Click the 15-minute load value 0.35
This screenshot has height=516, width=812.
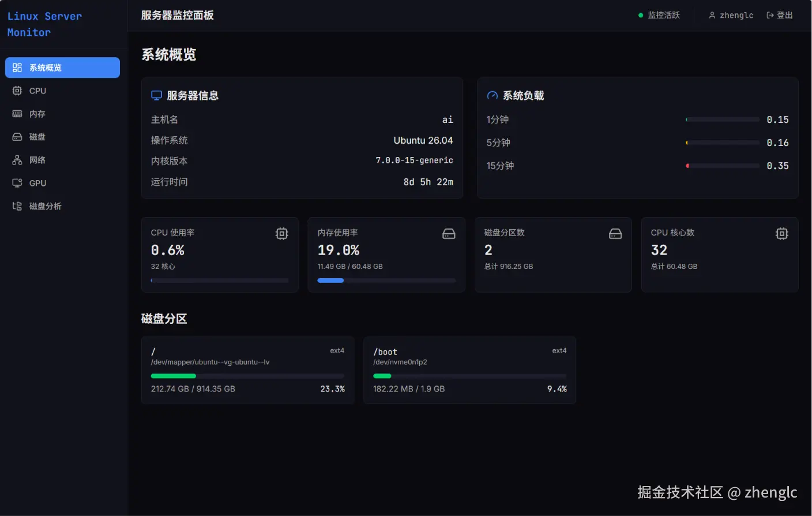pyautogui.click(x=777, y=166)
